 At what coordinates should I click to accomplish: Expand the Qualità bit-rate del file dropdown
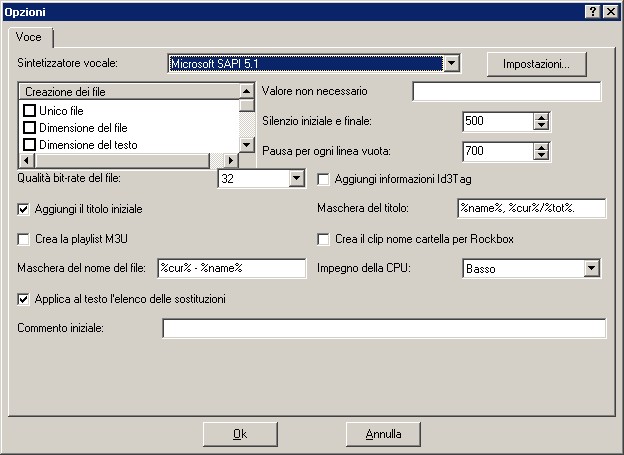(296, 179)
